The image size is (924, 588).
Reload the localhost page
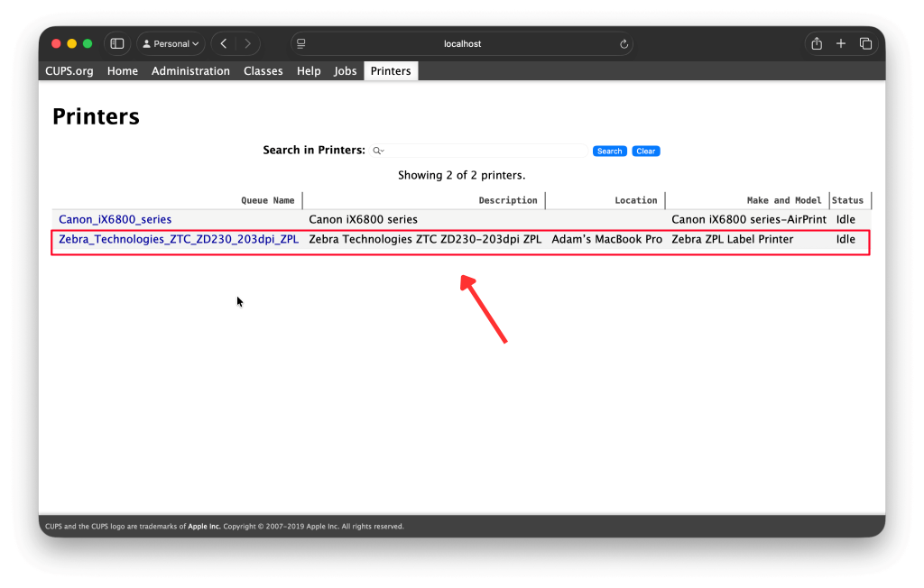624,43
